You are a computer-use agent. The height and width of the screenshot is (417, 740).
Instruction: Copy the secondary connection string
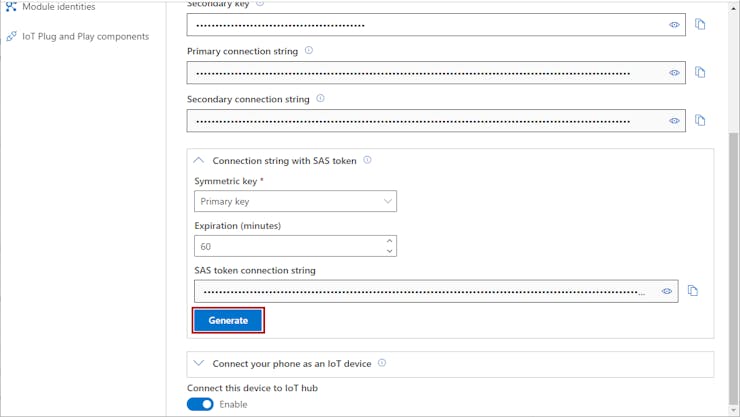tap(700, 121)
